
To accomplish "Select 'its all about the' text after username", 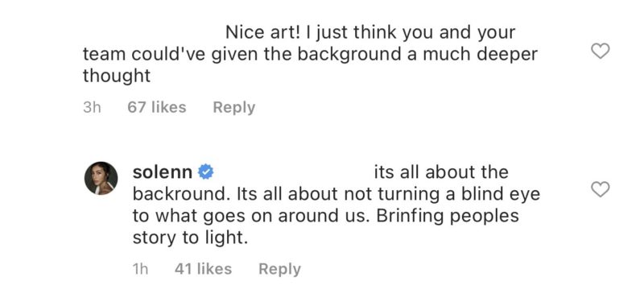I will [x=441, y=172].
